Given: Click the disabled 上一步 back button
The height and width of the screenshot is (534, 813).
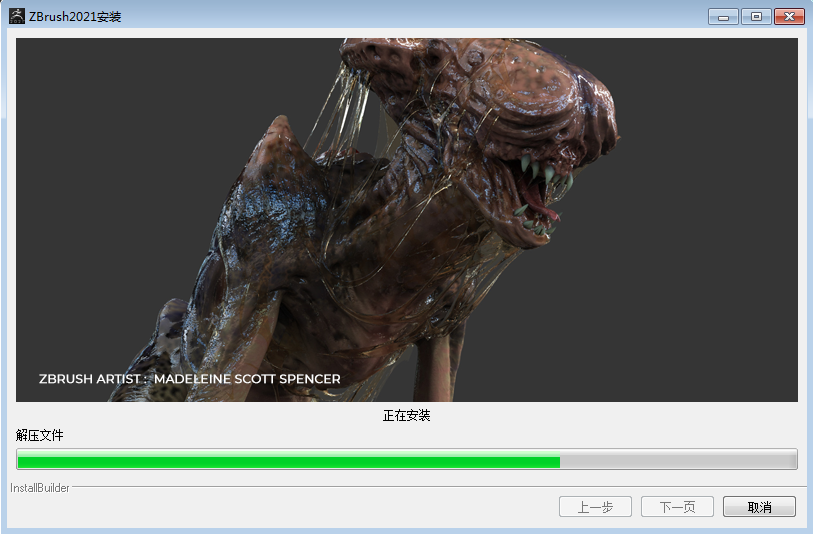Looking at the screenshot, I should tap(595, 507).
